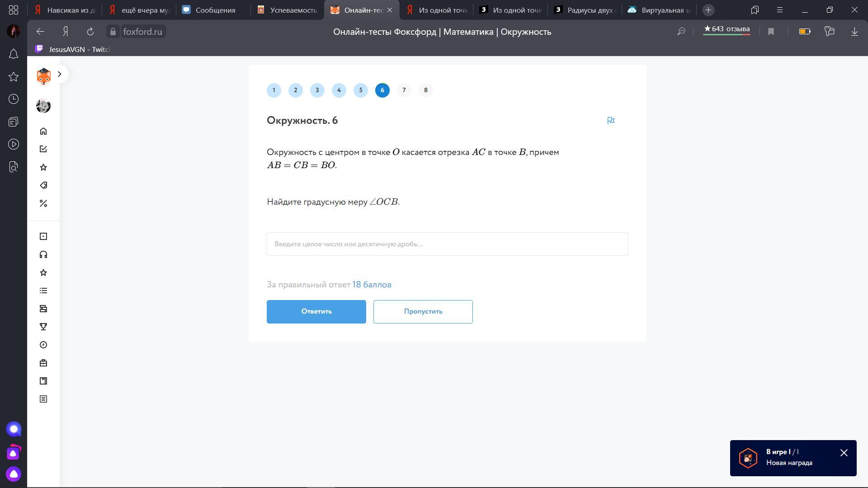Open favorites star in browser side panel
Viewport: 868px width, 488px height.
(14, 77)
